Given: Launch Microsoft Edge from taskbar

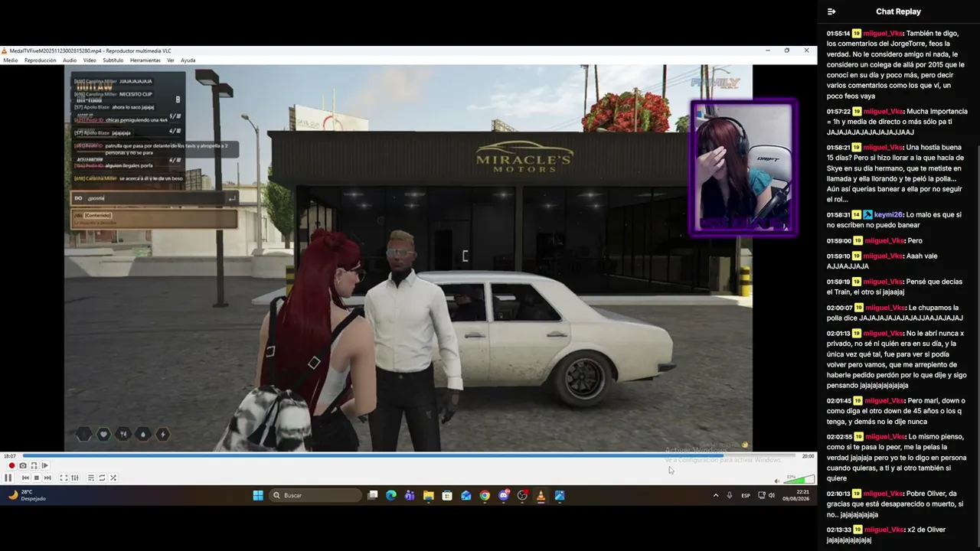Looking at the screenshot, I should coord(391,495).
